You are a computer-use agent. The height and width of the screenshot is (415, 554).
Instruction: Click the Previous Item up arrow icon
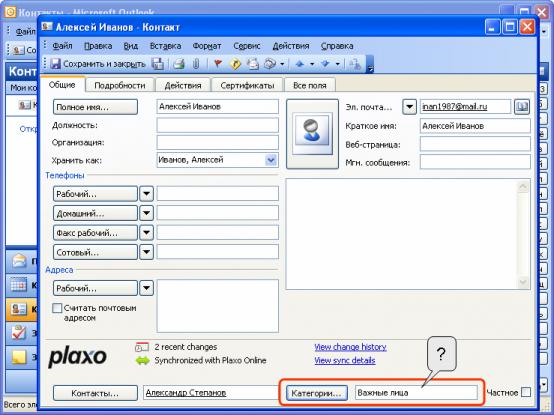(x=300, y=64)
